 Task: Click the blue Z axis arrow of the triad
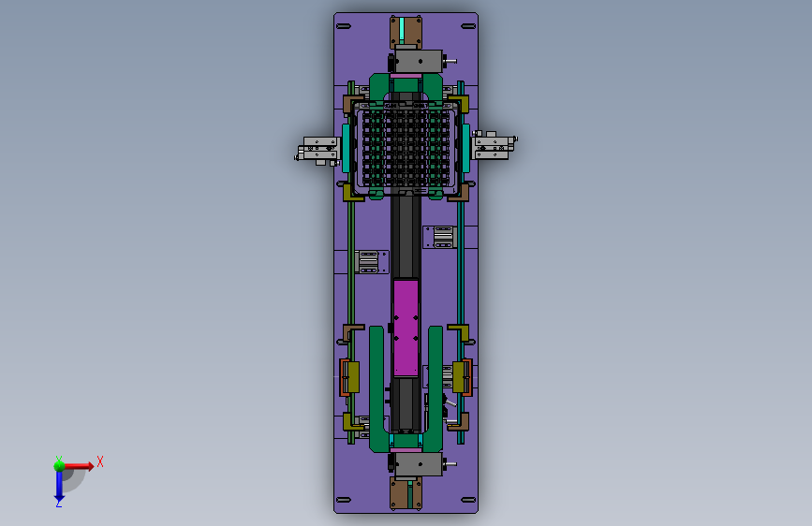coord(59,486)
